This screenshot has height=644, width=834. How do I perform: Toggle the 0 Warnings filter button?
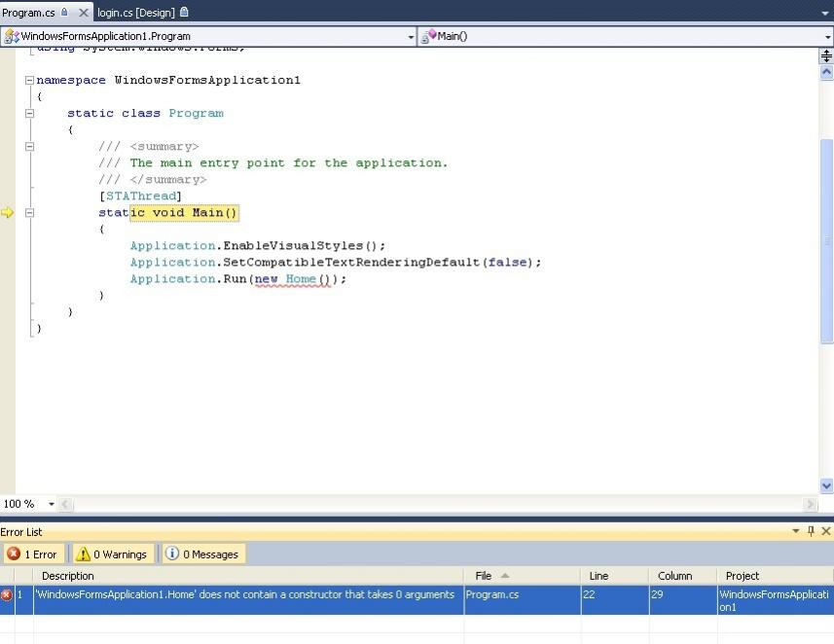[113, 555]
